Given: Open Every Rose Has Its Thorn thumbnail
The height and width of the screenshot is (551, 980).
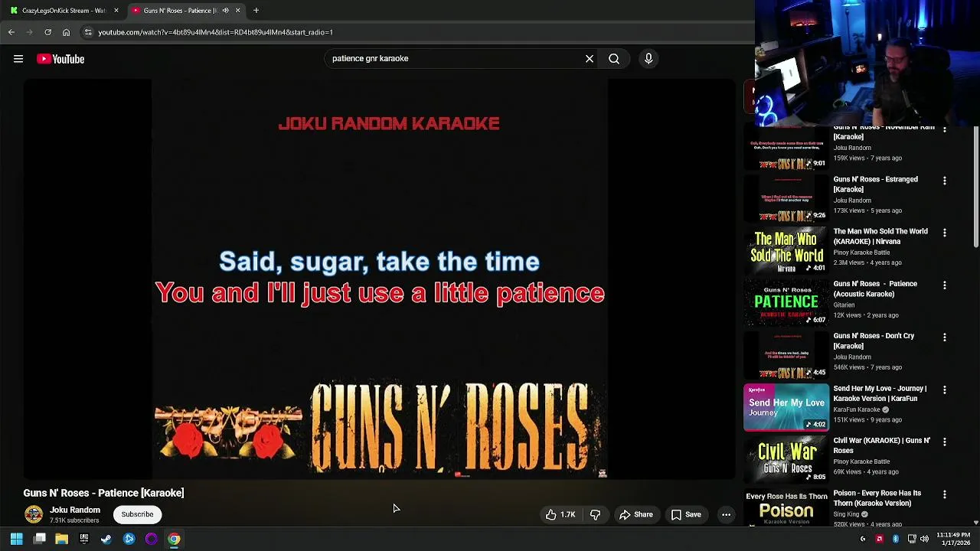Looking at the screenshot, I should [786, 508].
